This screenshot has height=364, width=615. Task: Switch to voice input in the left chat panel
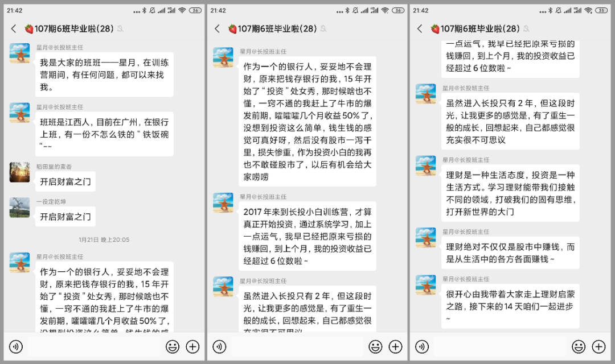tap(16, 346)
